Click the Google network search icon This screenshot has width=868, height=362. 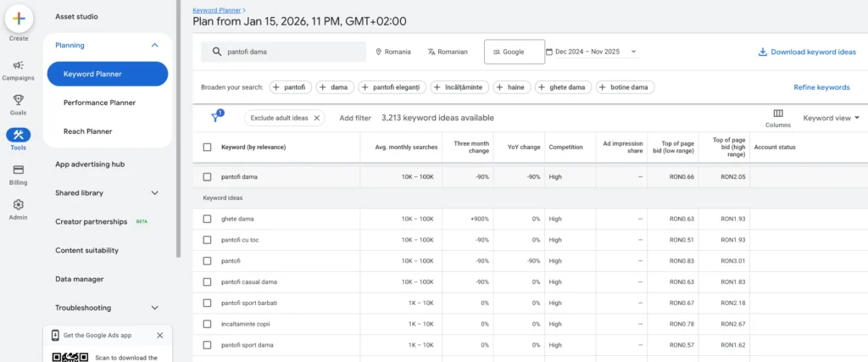click(497, 52)
